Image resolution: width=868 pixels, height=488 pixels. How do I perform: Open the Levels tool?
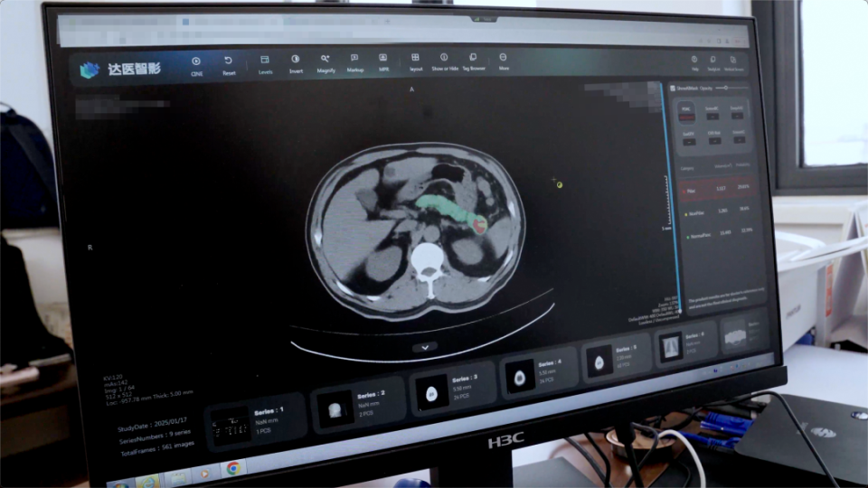pos(265,64)
